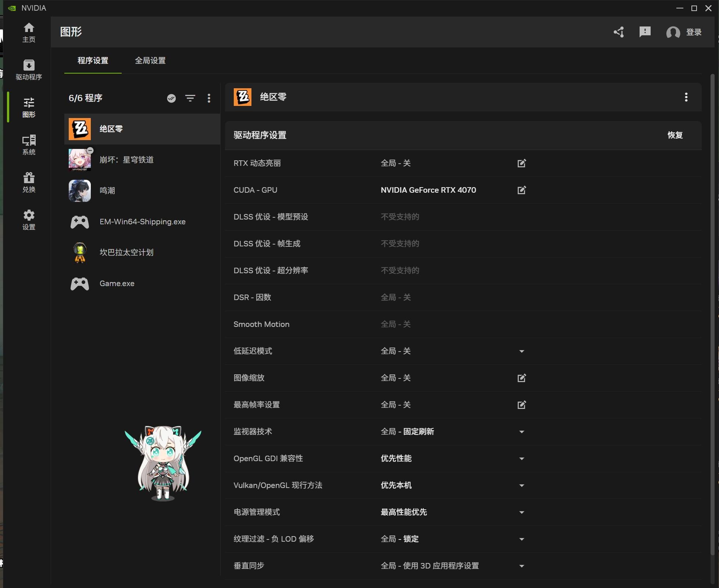Click the feedback exclamation icon
The width and height of the screenshot is (719, 588).
pyautogui.click(x=645, y=32)
